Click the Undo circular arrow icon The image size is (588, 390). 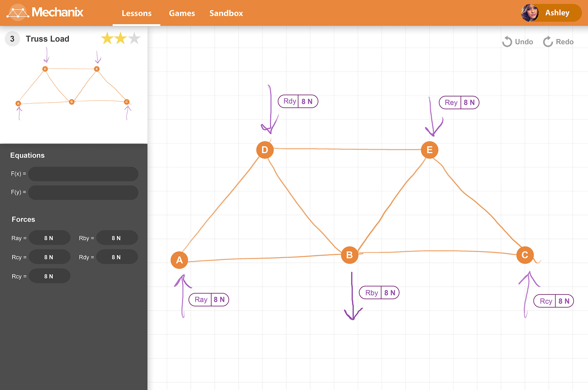tap(507, 42)
